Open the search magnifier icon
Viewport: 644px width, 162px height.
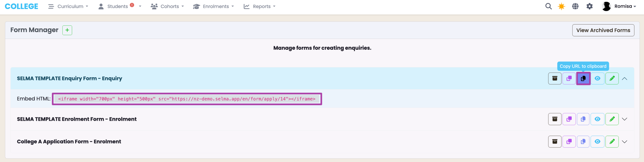(548, 6)
